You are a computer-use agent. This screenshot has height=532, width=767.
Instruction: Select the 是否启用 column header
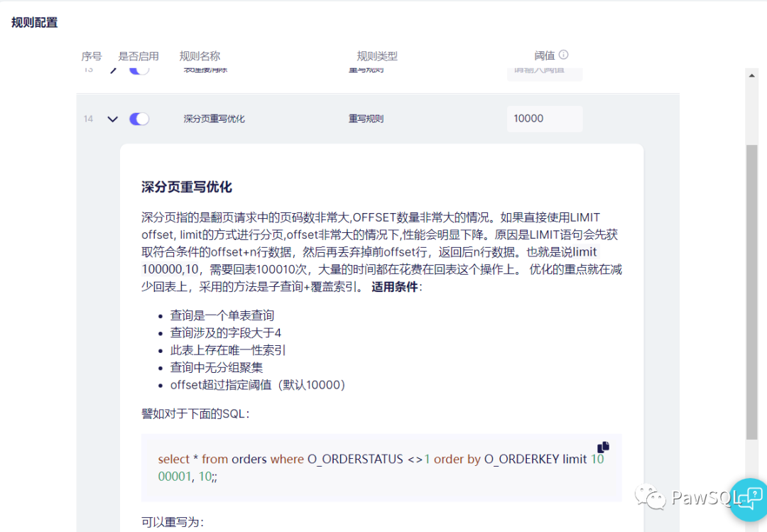tap(138, 56)
